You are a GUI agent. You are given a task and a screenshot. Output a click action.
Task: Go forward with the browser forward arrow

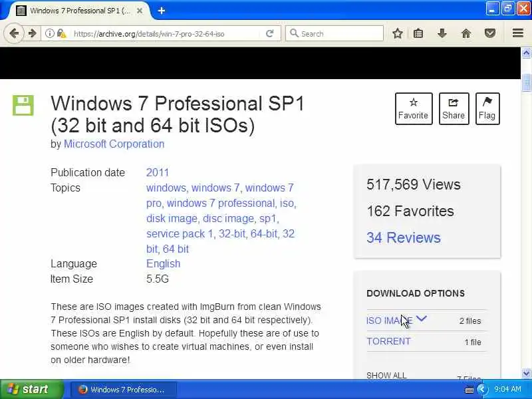32,34
